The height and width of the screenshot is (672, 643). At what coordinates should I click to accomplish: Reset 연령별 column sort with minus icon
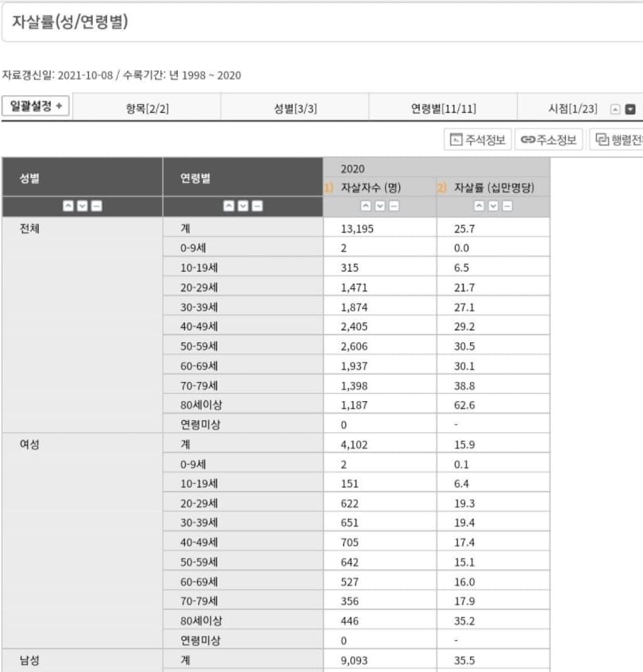[257, 207]
